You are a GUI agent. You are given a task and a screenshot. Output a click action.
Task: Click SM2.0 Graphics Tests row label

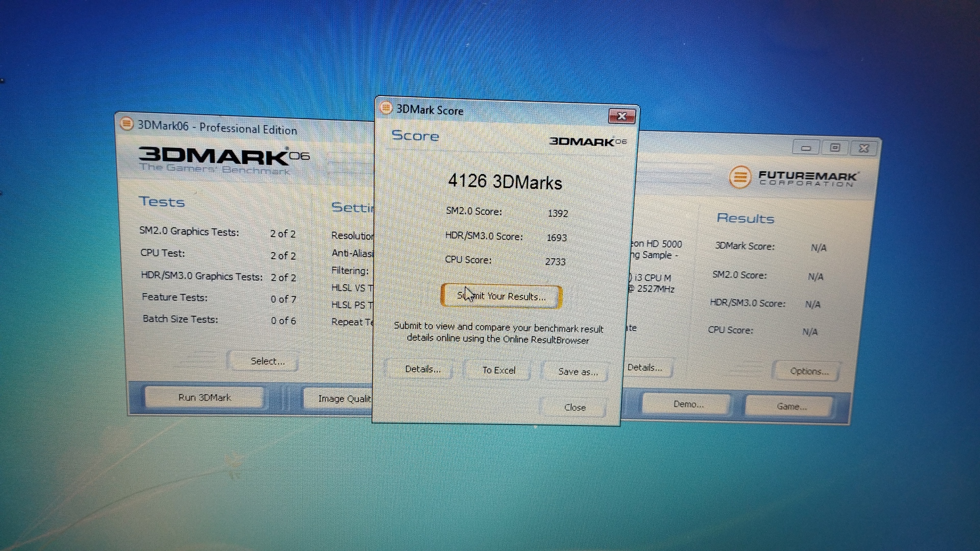[189, 231]
